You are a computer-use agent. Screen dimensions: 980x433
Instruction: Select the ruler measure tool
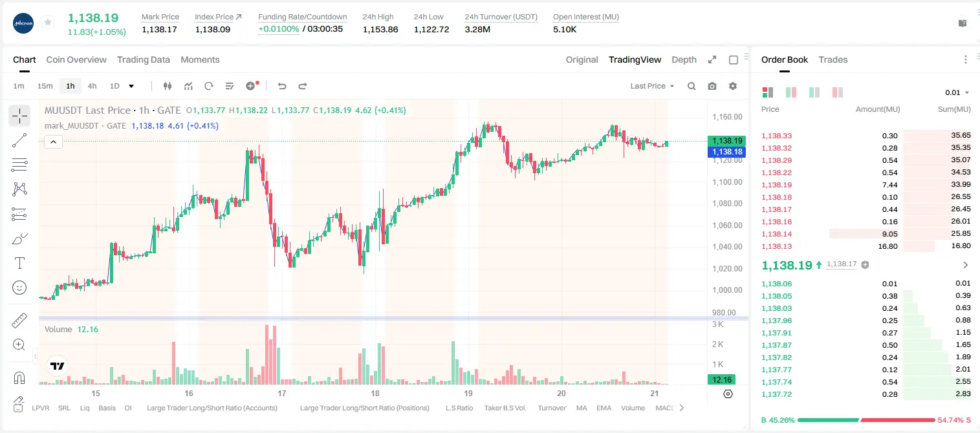[19, 321]
